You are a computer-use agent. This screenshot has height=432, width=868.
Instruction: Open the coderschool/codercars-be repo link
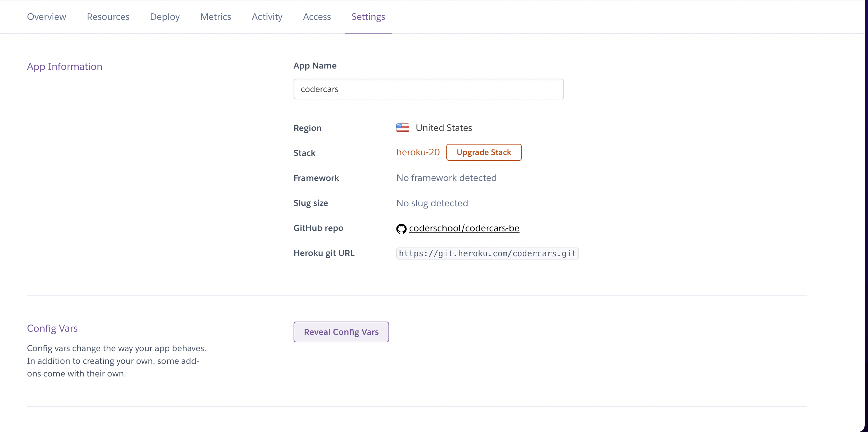(464, 228)
